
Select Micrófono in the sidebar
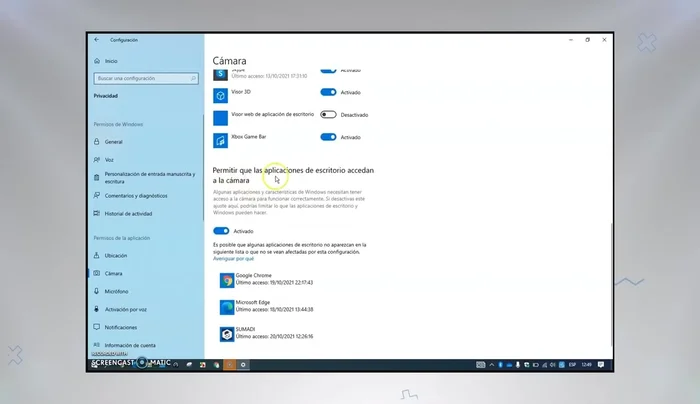tap(116, 291)
